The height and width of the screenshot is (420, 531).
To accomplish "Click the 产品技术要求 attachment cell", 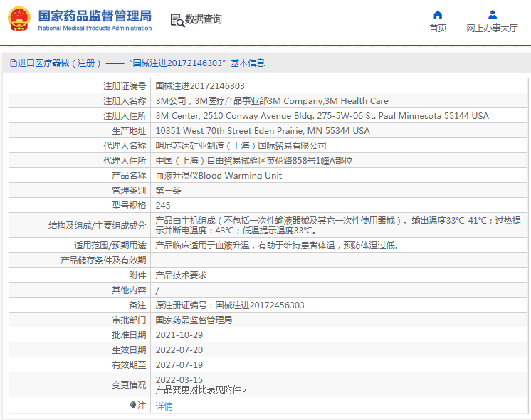I will pos(182,275).
